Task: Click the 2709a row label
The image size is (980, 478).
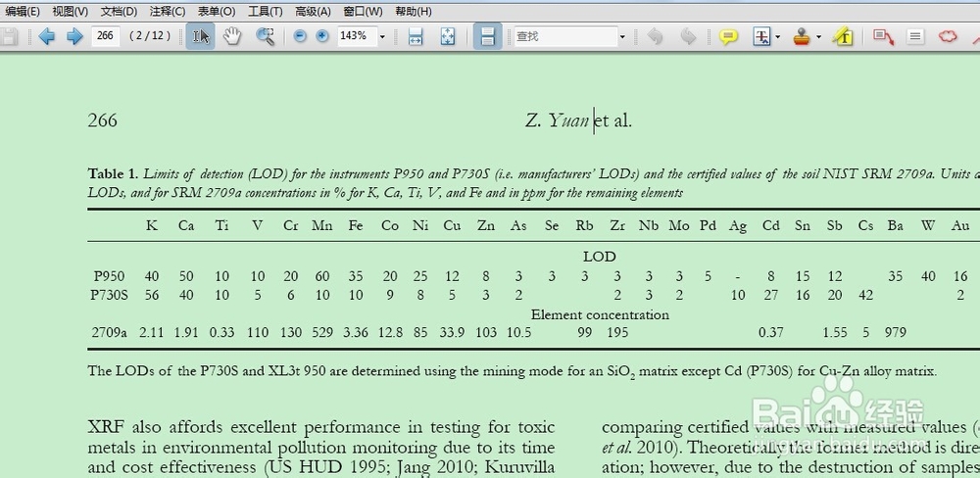Action: 110,332
